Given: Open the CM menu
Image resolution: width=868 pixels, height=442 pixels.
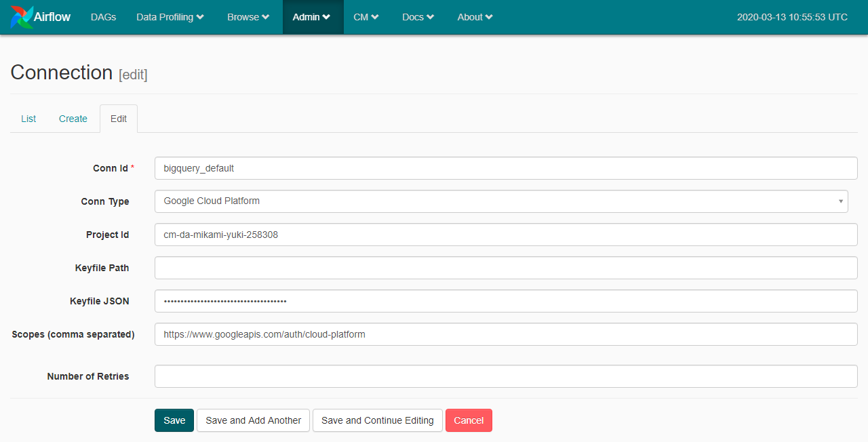Looking at the screenshot, I should 366,17.
